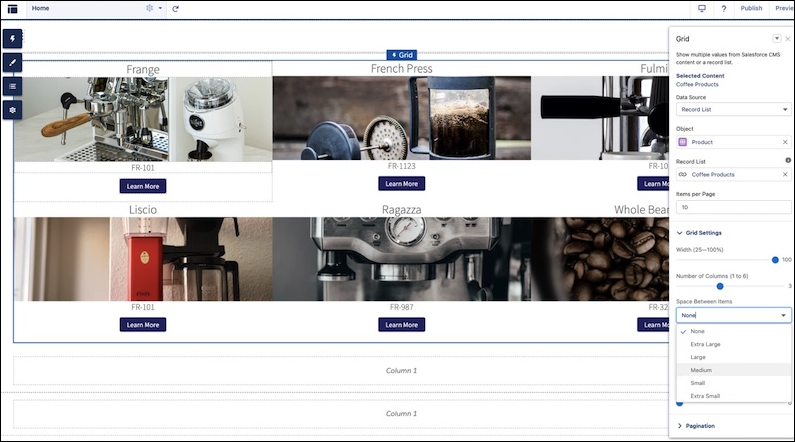Click Learn More under Ragazza

402,324
